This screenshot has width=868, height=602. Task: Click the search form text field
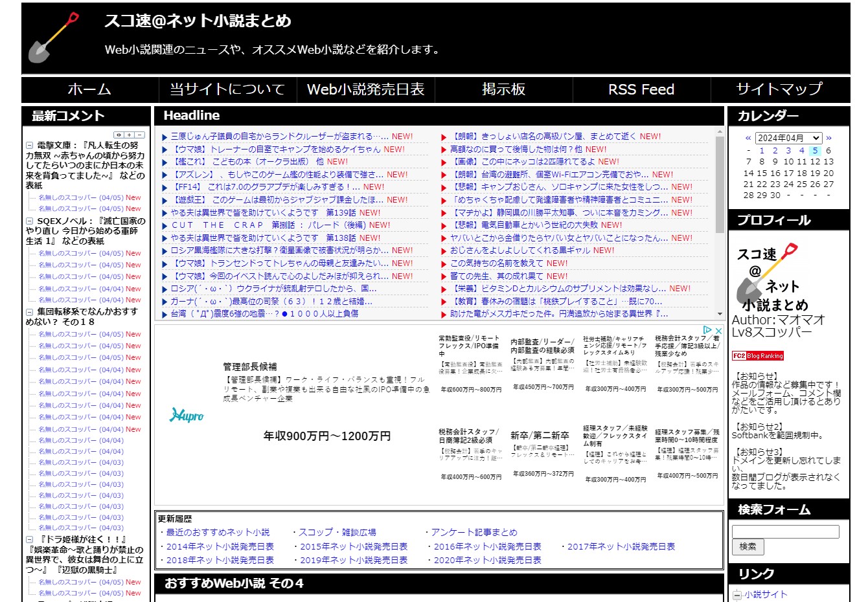(785, 531)
